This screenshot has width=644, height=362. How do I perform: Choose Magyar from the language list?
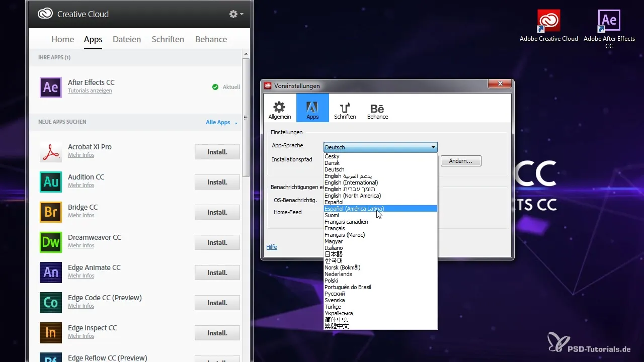pyautogui.click(x=380, y=241)
